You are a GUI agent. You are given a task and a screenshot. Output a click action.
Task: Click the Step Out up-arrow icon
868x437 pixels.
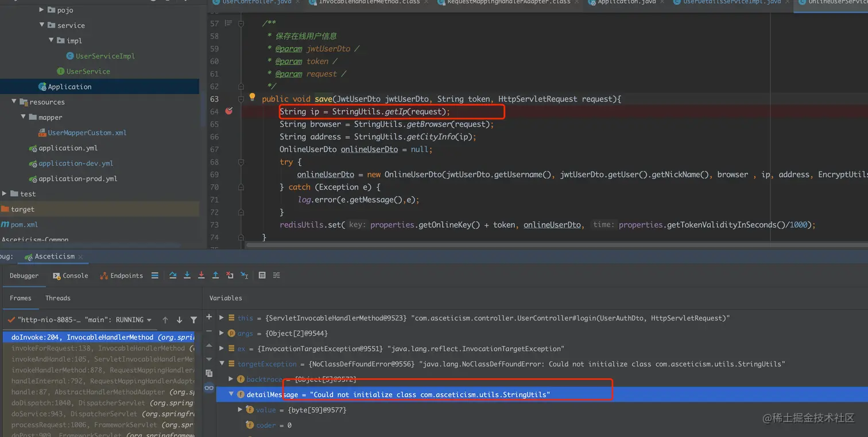(x=215, y=275)
